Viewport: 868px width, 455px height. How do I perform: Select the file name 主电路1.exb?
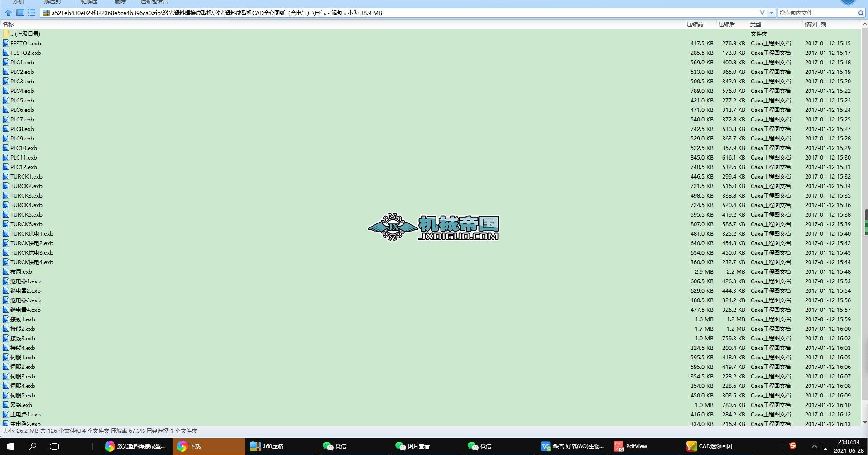(25, 415)
